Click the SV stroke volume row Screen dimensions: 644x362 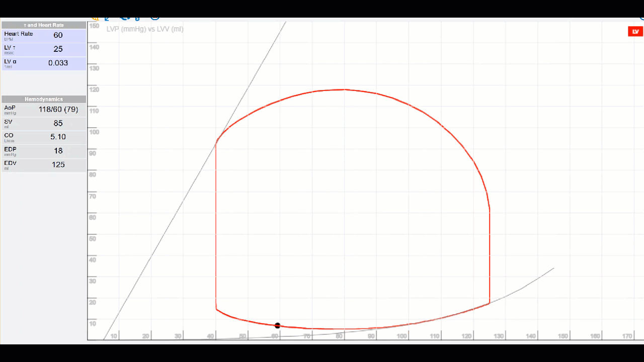click(44, 123)
